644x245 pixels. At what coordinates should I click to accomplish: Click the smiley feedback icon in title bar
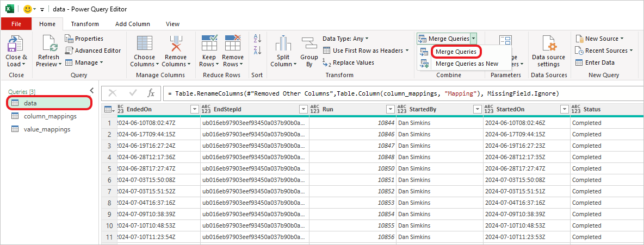click(28, 9)
